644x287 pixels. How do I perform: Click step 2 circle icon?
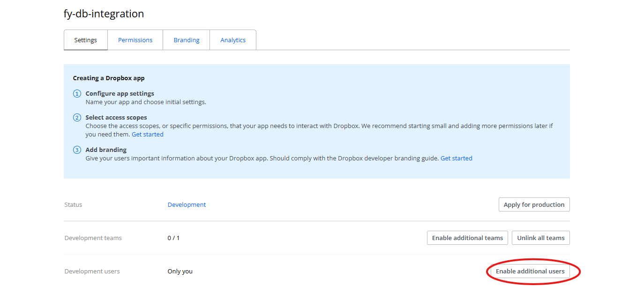tap(77, 118)
